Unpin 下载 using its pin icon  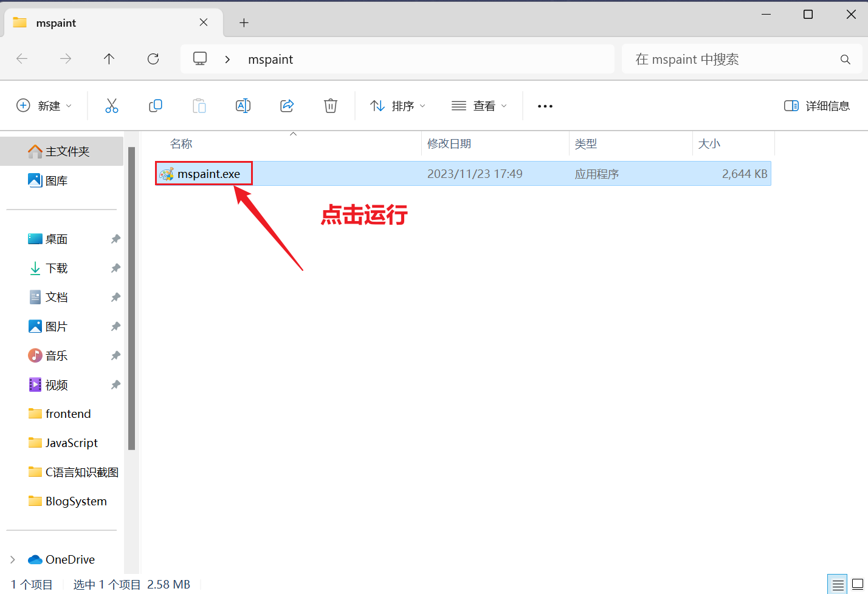pyautogui.click(x=115, y=268)
